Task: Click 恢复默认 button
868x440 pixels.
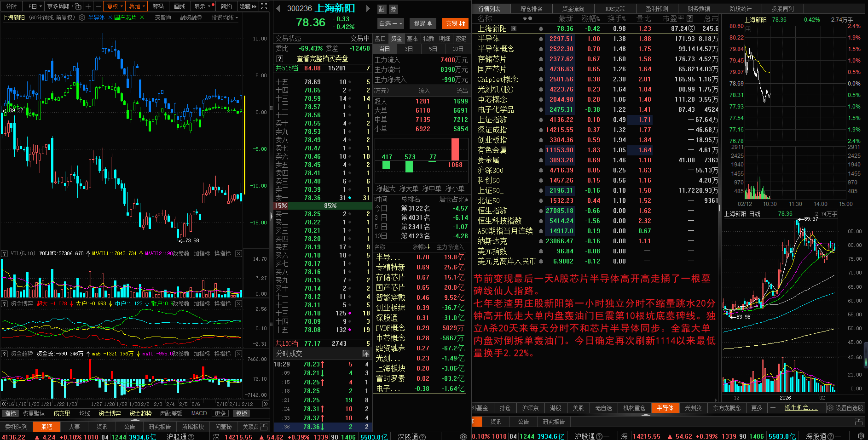Action: [34, 413]
